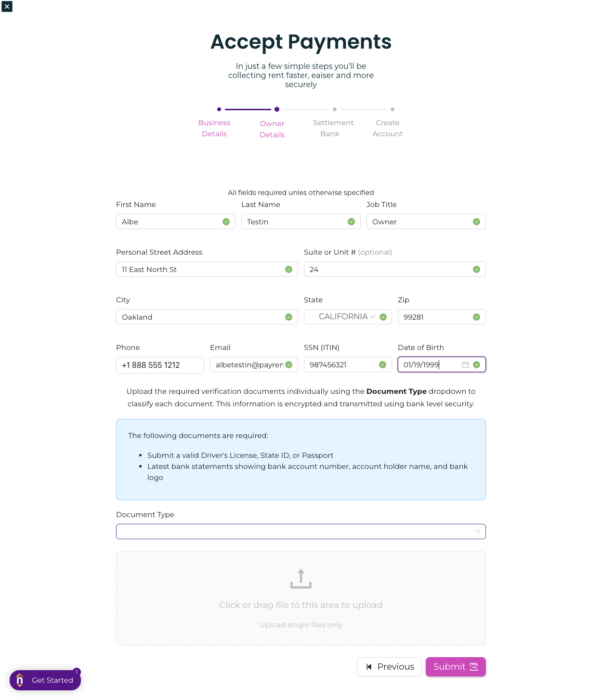
Task: Click the Email field with albetestin address
Action: click(x=254, y=364)
